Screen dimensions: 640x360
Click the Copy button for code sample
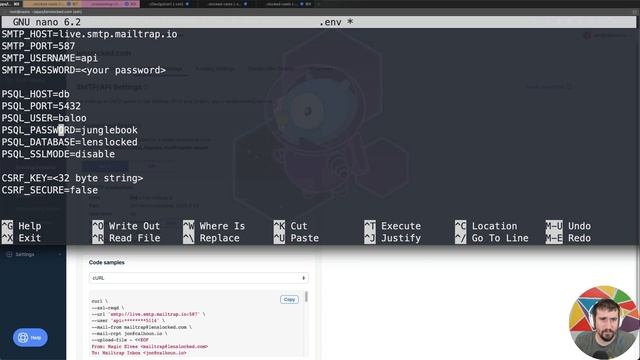coord(289,300)
